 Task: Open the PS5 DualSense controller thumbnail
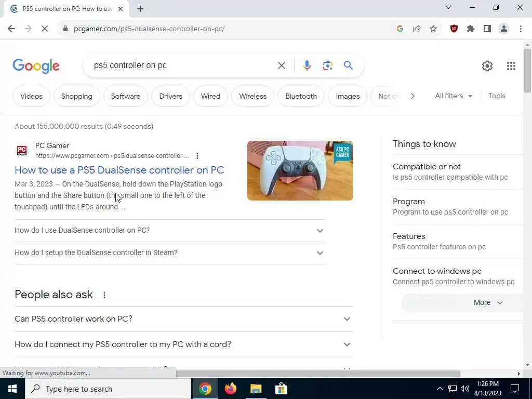[x=300, y=170]
